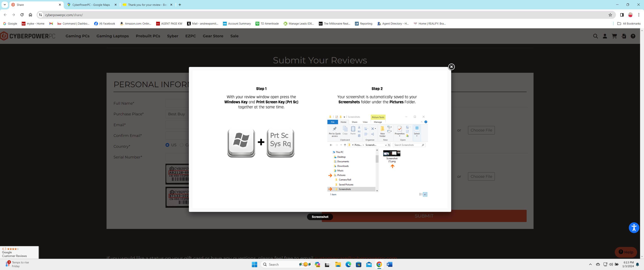The image size is (644, 270).
Task: Open the Gear Store menu
Action: click(x=213, y=36)
